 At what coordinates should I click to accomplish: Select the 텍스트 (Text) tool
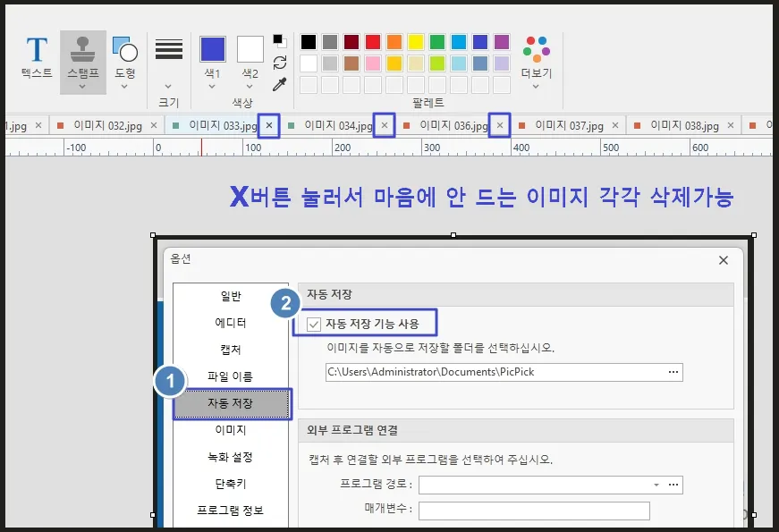pyautogui.click(x=37, y=56)
